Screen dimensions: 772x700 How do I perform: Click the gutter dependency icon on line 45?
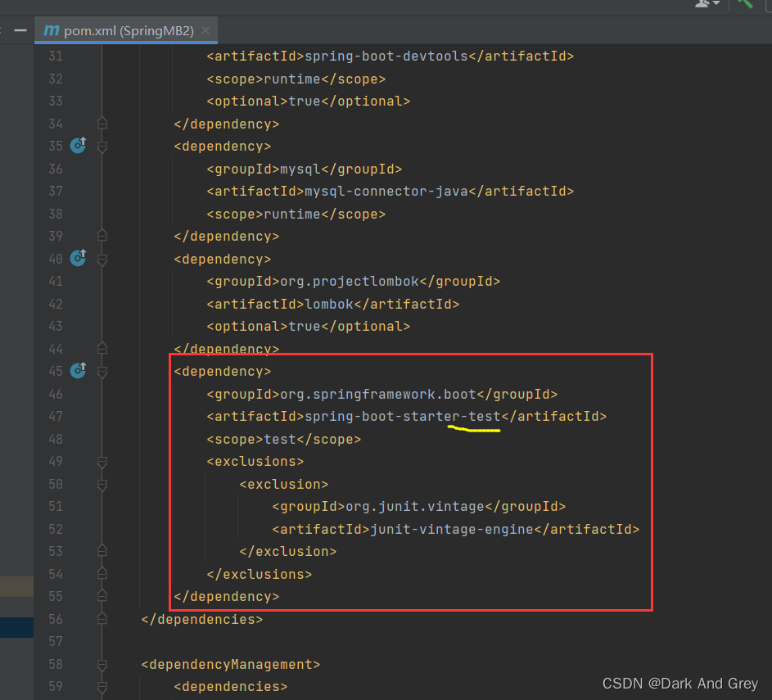coord(78,370)
